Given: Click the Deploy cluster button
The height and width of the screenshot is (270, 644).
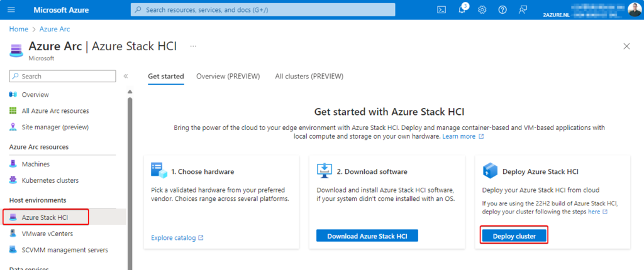Looking at the screenshot, I should tap(514, 236).
